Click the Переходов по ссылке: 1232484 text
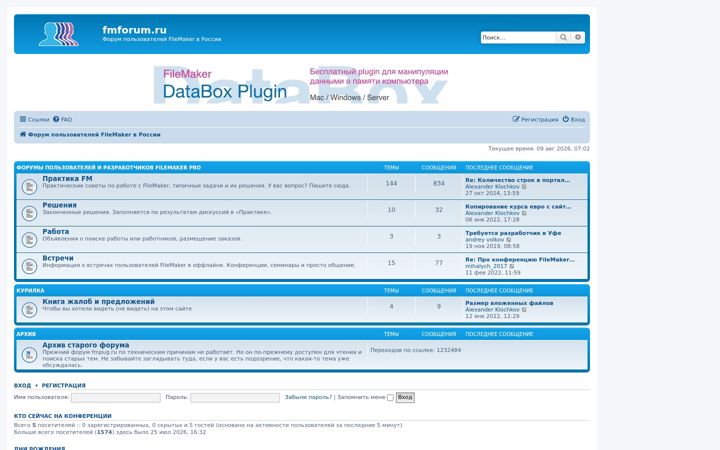This screenshot has height=450, width=720. coord(416,350)
